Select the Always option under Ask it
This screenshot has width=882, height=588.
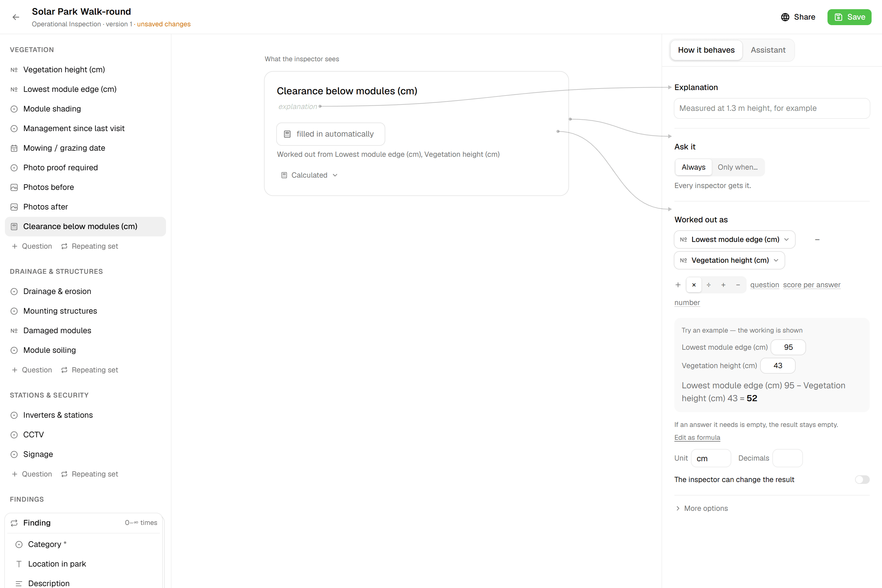(x=693, y=167)
